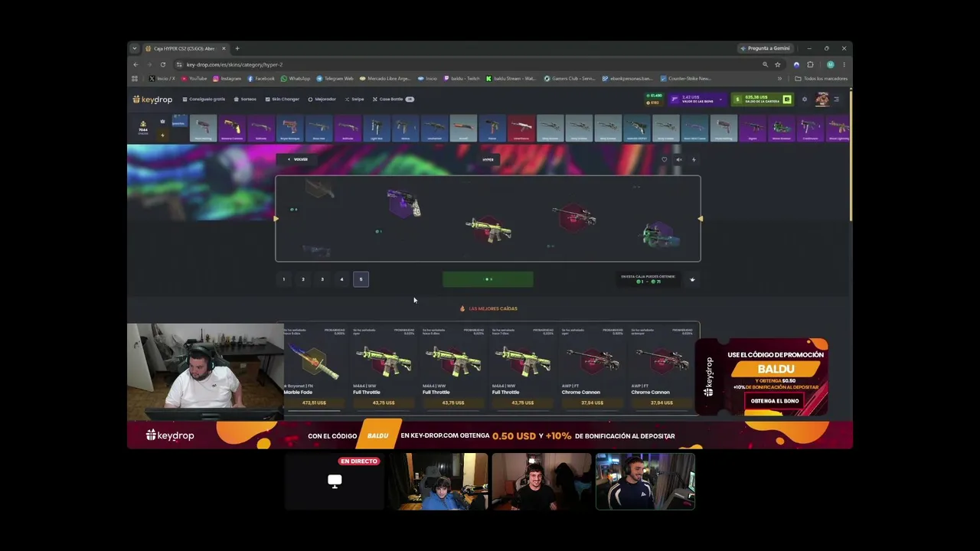Open Todos los marcadores folder

[822, 79]
